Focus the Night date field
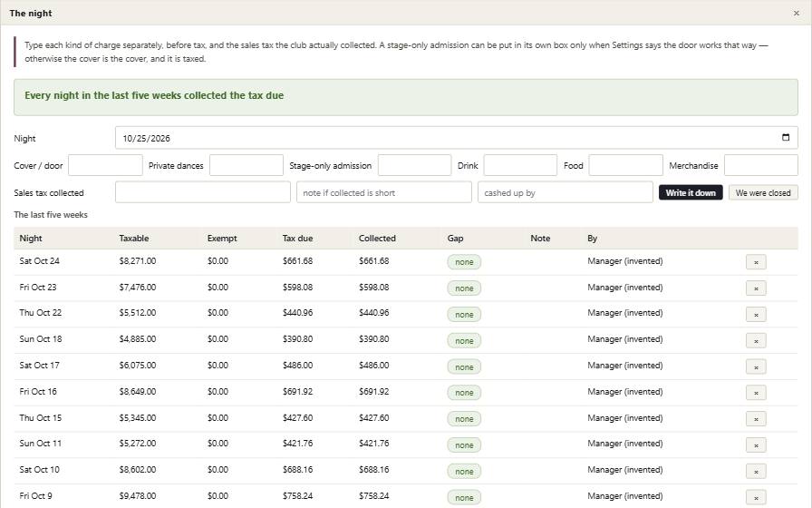Image resolution: width=812 pixels, height=508 pixels. click(x=456, y=138)
